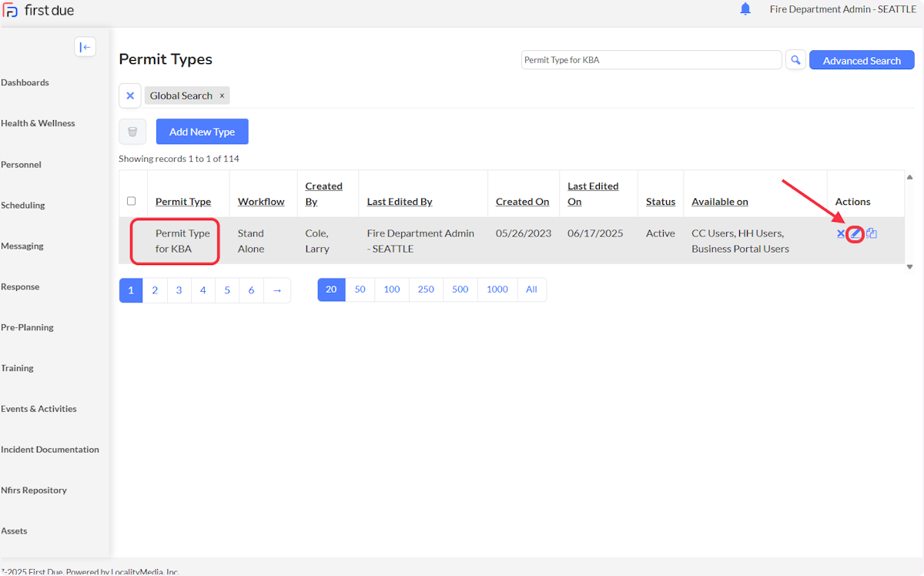Go to page 3
The image size is (924, 576).
tap(179, 290)
